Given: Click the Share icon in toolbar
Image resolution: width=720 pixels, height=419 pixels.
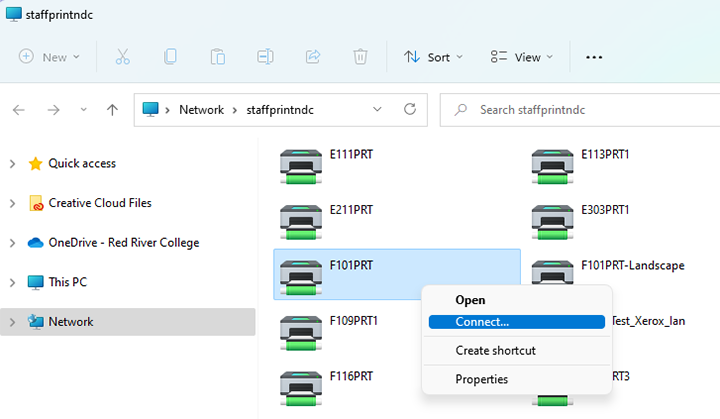Looking at the screenshot, I should tap(312, 57).
